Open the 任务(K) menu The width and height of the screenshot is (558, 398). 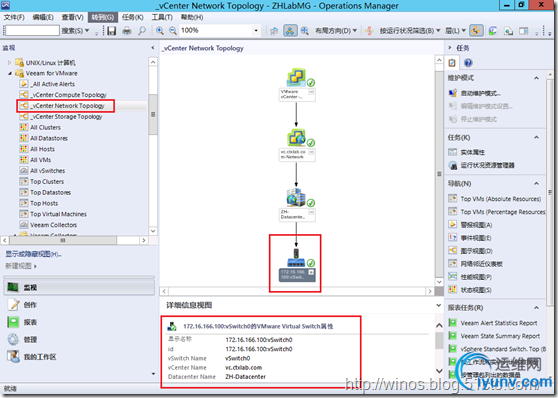[x=132, y=17]
